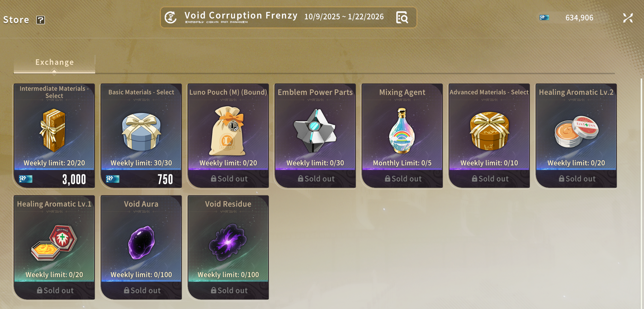
Task: Buy Basic Materials for 750
Action: [141, 179]
